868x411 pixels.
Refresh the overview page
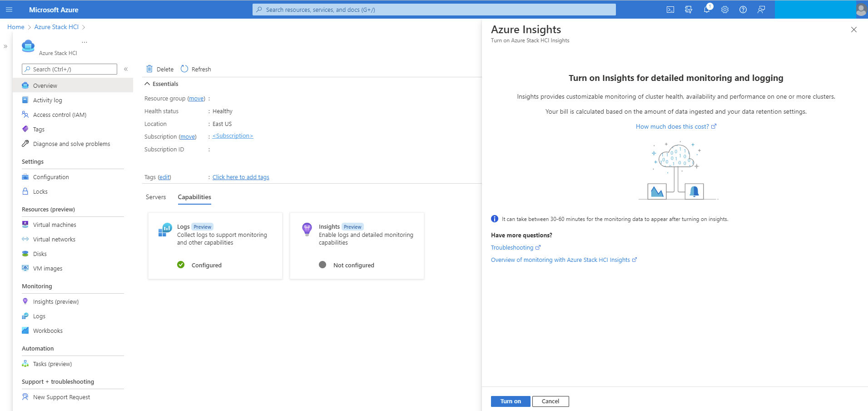[x=195, y=69]
